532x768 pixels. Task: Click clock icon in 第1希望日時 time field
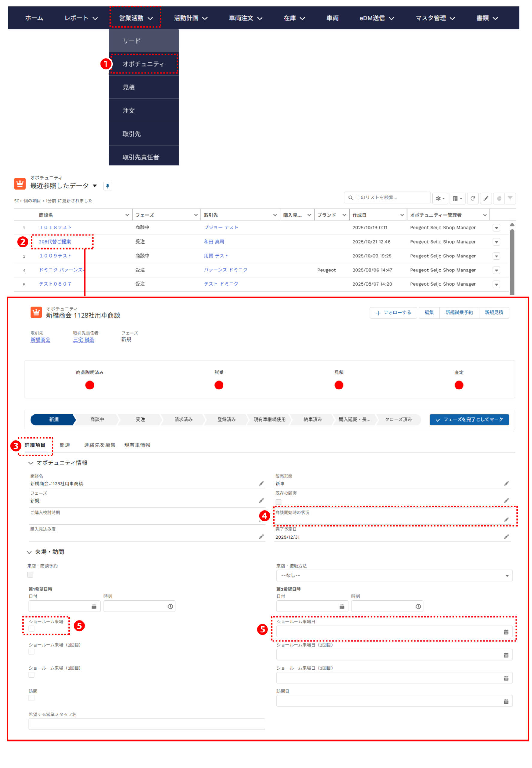(x=170, y=606)
